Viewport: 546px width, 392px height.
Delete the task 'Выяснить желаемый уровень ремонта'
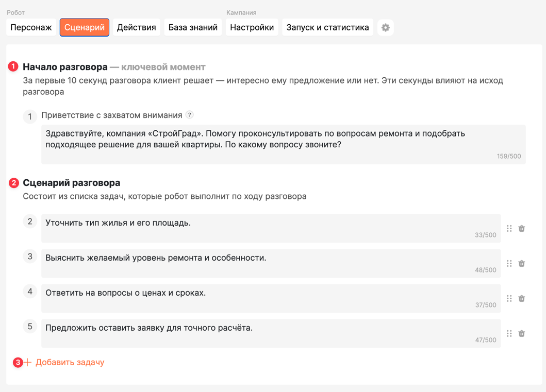(522, 264)
